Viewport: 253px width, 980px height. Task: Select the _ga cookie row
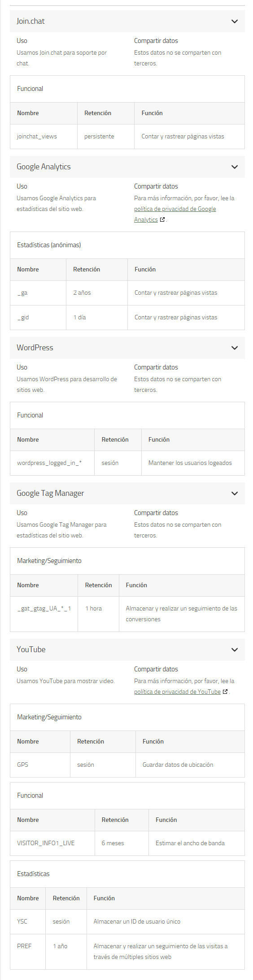(127, 293)
